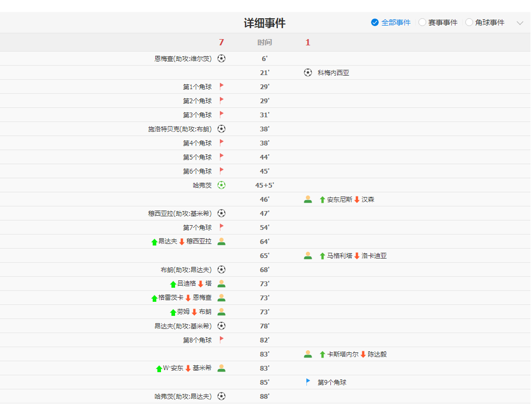Image resolution: width=532 pixels, height=405 pixels.
Task: Click the red corner flag for 第6个角球
Action: tap(221, 171)
